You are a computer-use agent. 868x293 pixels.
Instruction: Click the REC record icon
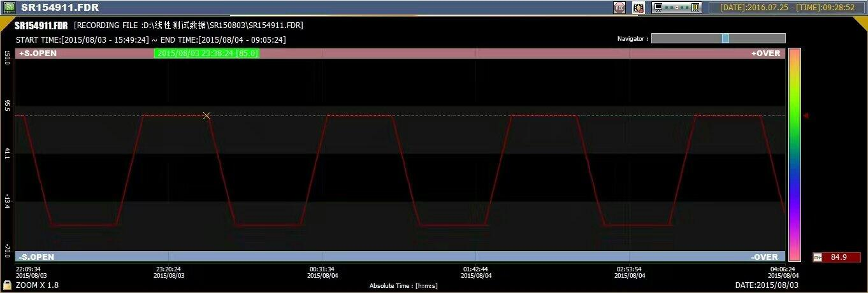pos(619,8)
